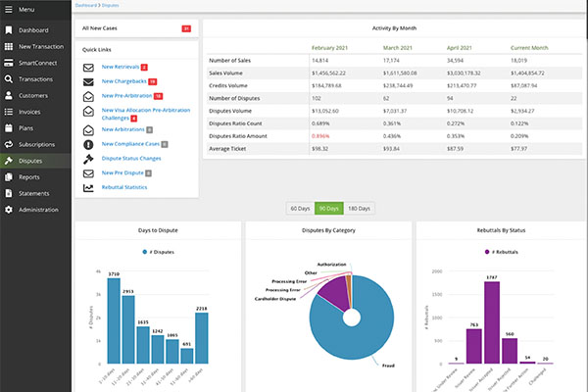Click the Plans calendar icon
Viewport: 588px width, 392px height.
8,128
